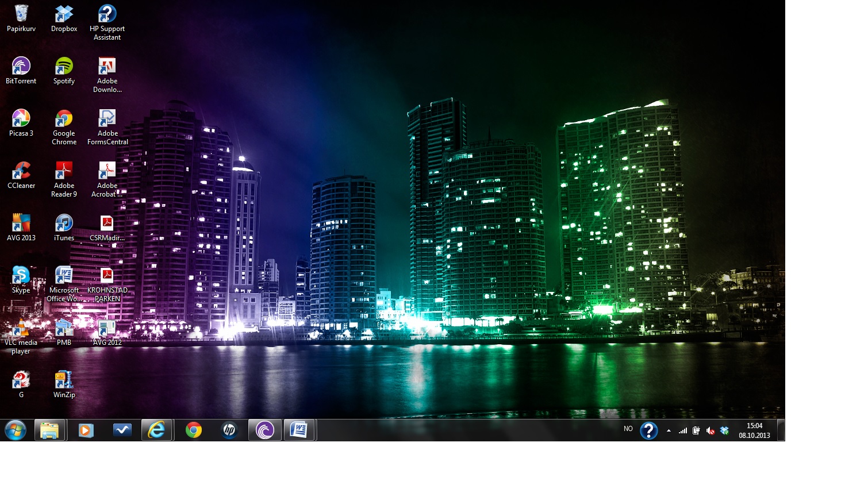The width and height of the screenshot is (868, 500).
Task: Select the Microsoft Office Word desktop shortcut
Action: (64, 284)
